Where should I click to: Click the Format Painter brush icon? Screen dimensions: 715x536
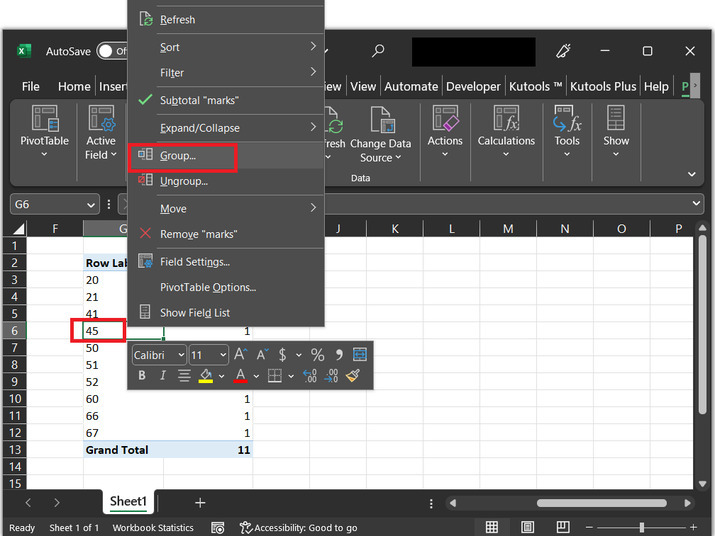click(353, 376)
